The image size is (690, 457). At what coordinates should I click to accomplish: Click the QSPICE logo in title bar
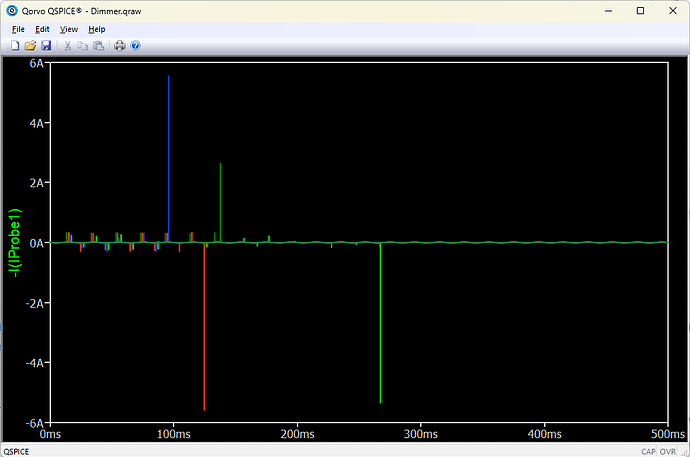pos(11,10)
